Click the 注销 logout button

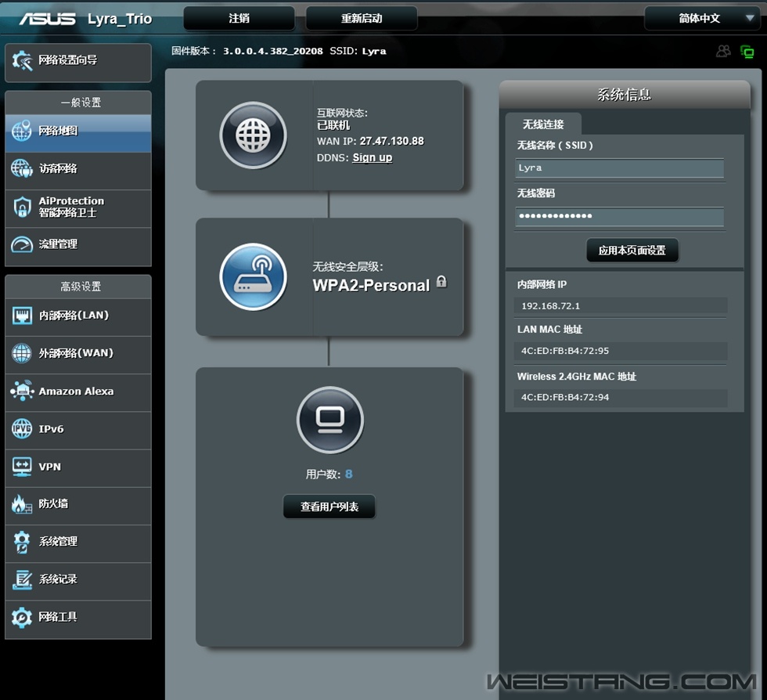pyautogui.click(x=239, y=18)
